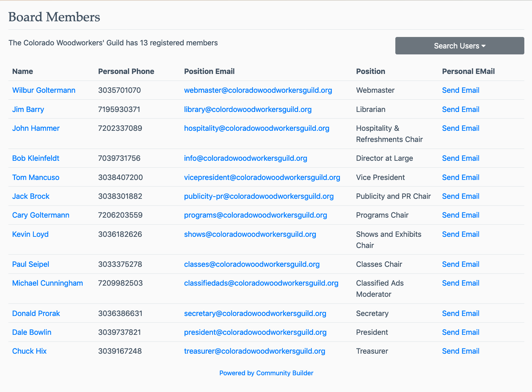Click the treasurer@ position email link
532x392 pixels.
tap(254, 351)
